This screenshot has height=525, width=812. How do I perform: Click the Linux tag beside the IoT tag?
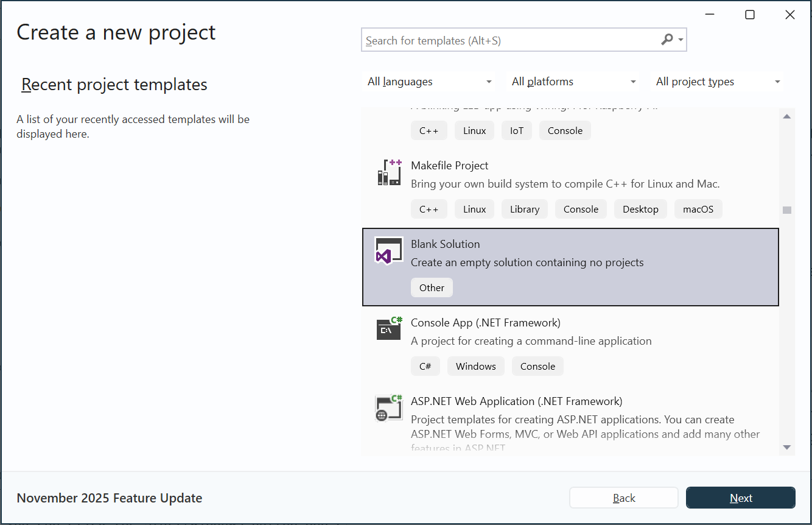tap(474, 130)
